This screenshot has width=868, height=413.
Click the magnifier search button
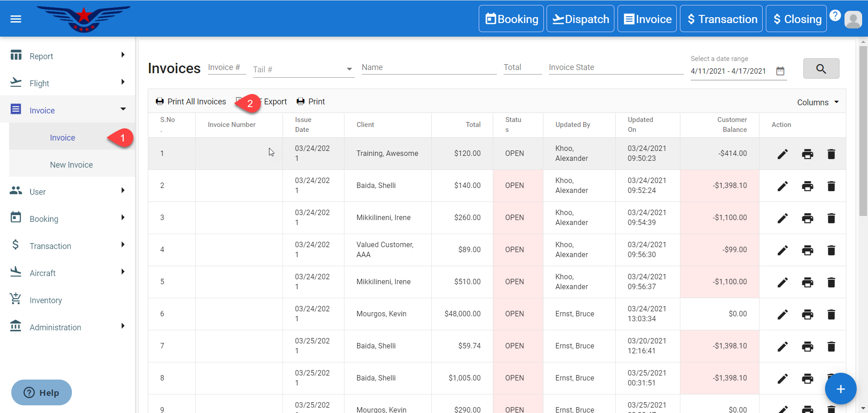pyautogui.click(x=821, y=69)
